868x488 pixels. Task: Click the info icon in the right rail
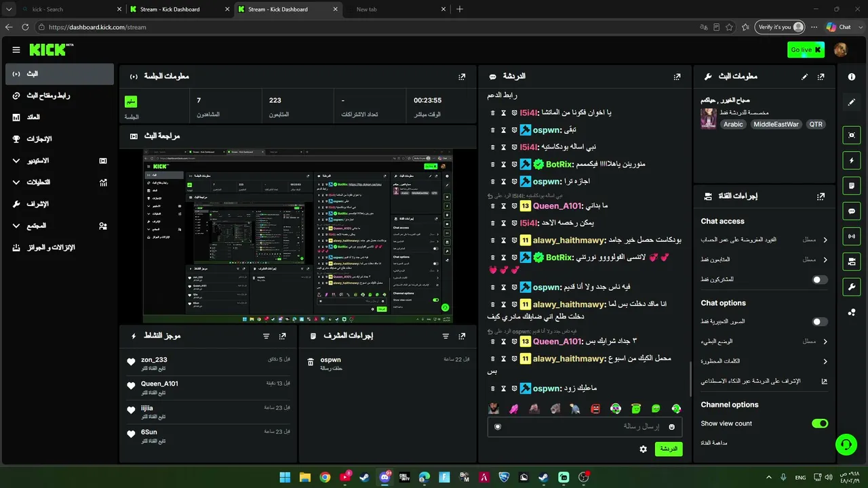(852, 77)
